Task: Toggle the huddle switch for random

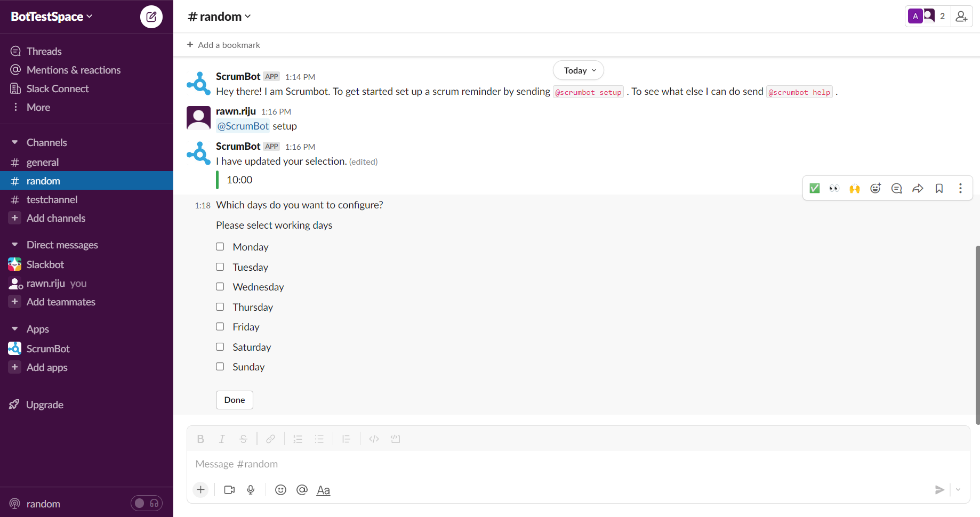Action: coord(146,503)
